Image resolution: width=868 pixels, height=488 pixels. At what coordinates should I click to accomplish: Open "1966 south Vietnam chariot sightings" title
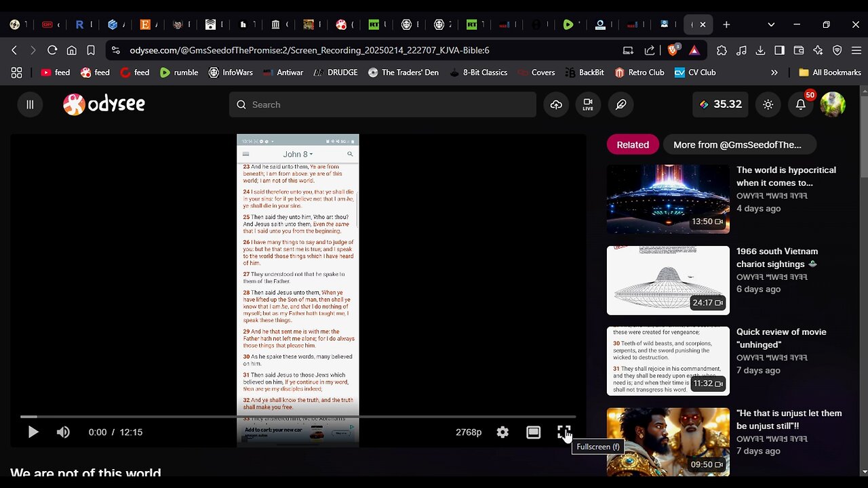(777, 258)
